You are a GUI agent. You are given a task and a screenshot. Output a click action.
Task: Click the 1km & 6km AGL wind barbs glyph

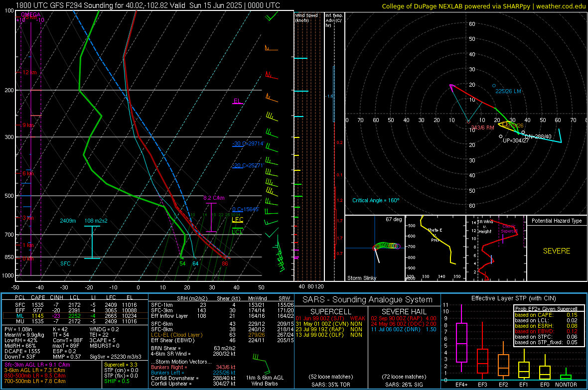[x=262, y=363]
